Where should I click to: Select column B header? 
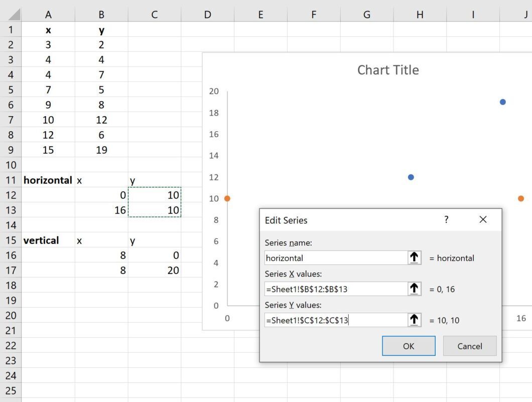[101, 15]
